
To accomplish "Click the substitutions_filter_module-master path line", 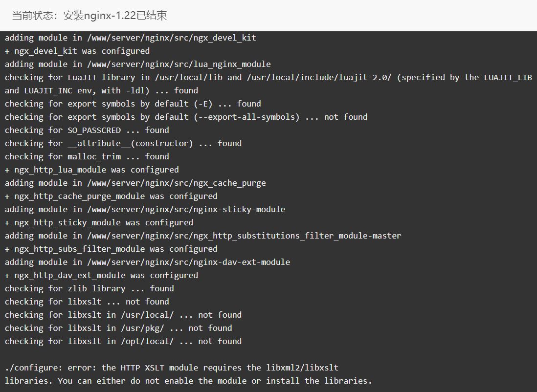I will (x=203, y=236).
